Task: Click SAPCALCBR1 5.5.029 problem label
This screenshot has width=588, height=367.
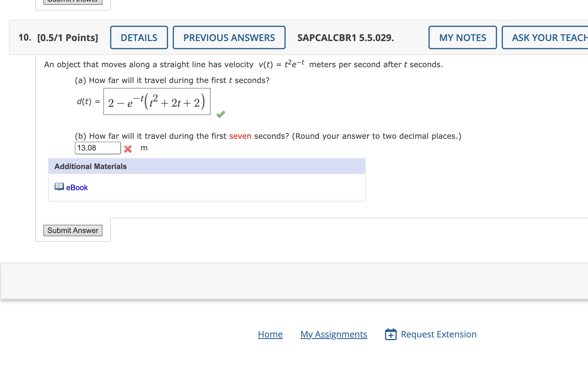Action: (345, 38)
